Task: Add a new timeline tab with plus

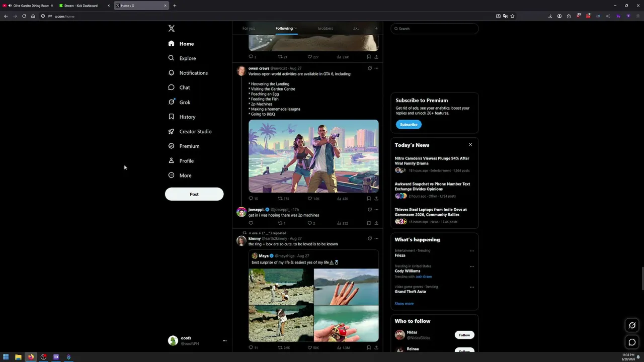Action: tap(376, 28)
